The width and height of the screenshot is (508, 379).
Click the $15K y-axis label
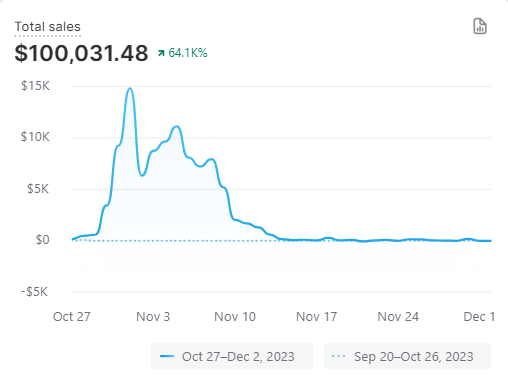[x=35, y=86]
